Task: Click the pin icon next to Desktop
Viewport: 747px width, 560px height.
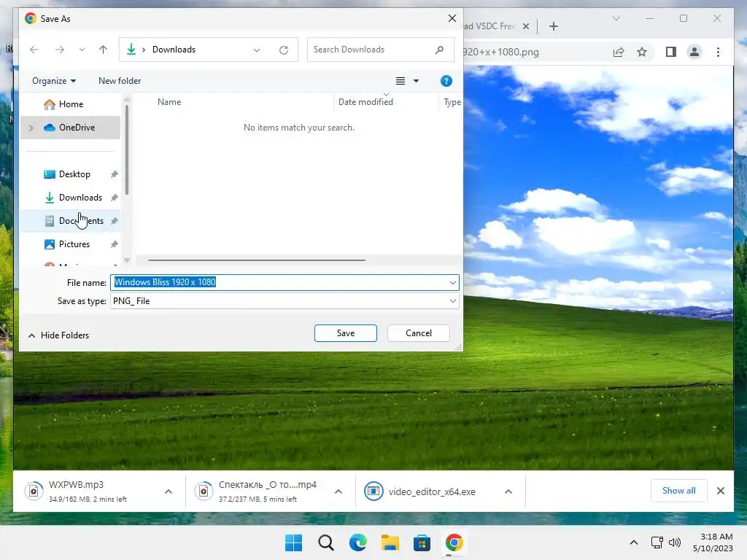Action: point(114,174)
